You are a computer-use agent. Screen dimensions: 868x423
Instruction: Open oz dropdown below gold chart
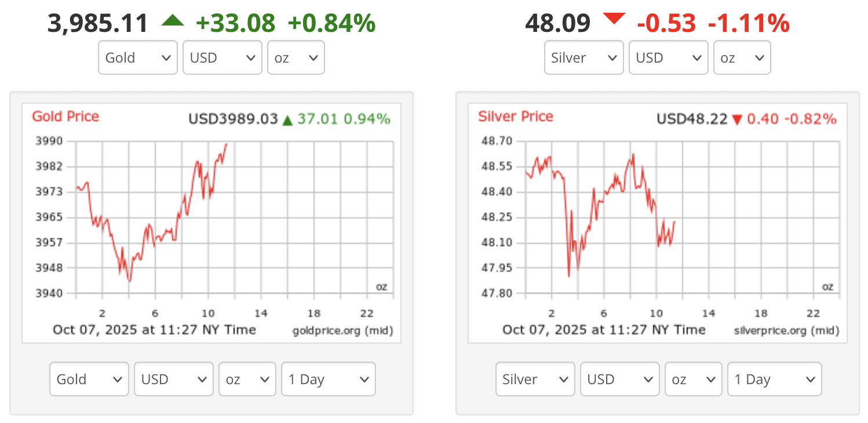[x=247, y=379]
